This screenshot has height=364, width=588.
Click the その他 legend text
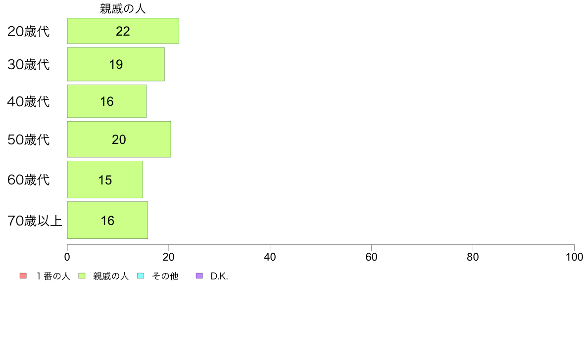click(165, 276)
